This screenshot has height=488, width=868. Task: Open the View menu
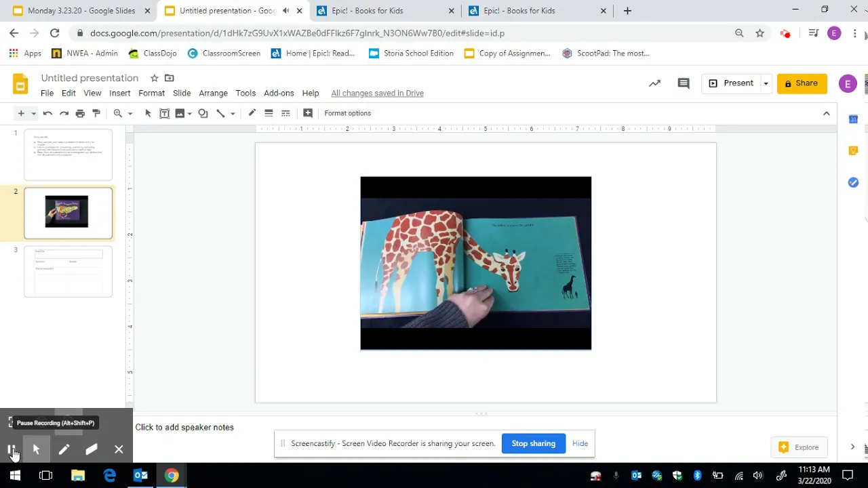(x=92, y=93)
